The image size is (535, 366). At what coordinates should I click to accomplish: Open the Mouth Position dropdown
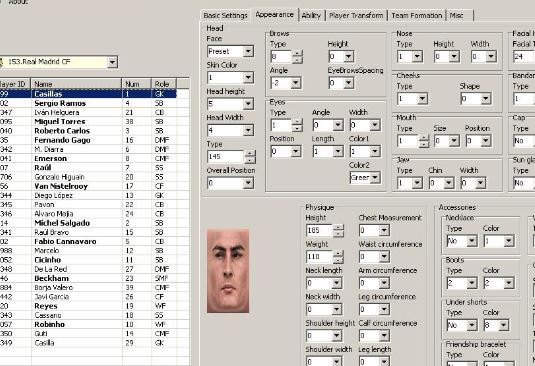click(486, 141)
